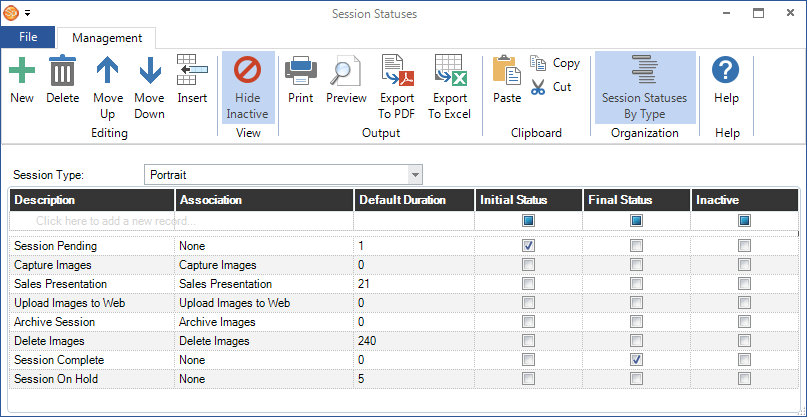Screen dimensions: 807x417
Task: Click the add new record row
Action: (180, 220)
